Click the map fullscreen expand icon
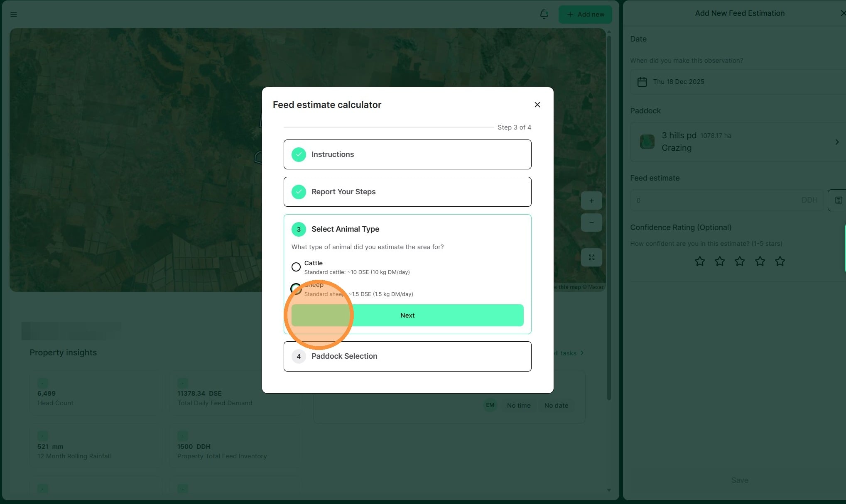The width and height of the screenshot is (846, 504). [591, 257]
